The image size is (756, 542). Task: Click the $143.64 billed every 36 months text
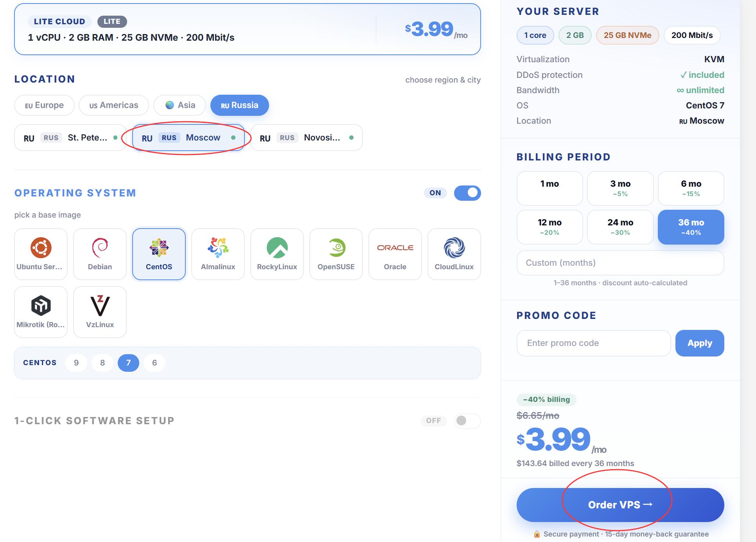point(575,463)
